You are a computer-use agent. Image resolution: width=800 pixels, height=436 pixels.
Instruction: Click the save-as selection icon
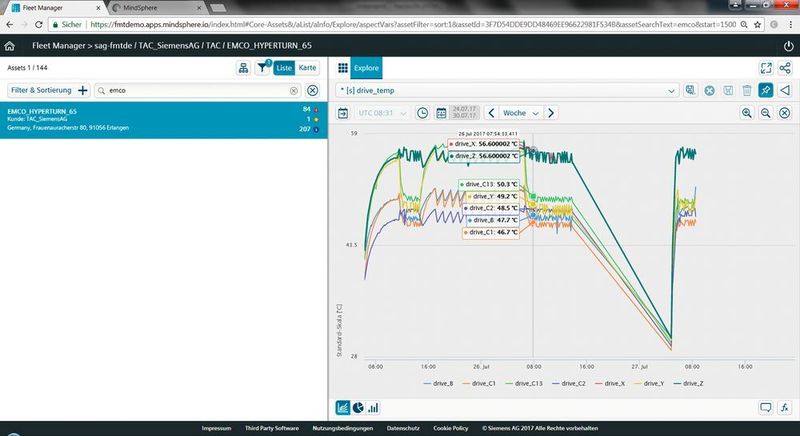[x=690, y=90]
